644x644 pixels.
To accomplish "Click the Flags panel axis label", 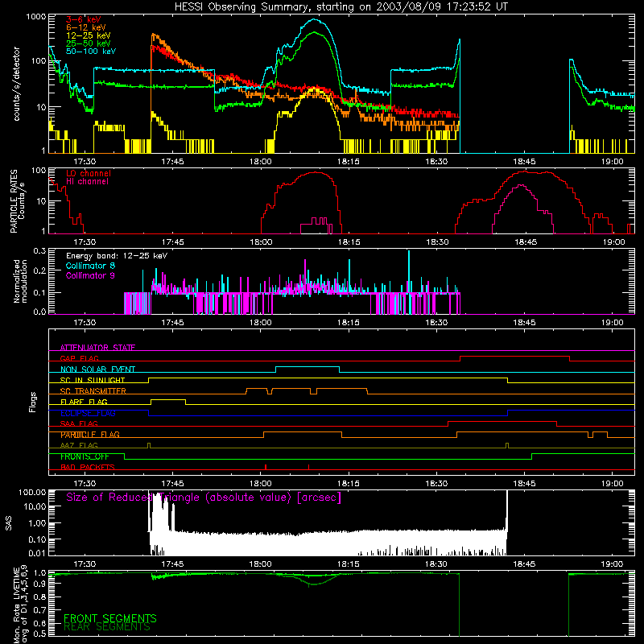I will (x=33, y=402).
